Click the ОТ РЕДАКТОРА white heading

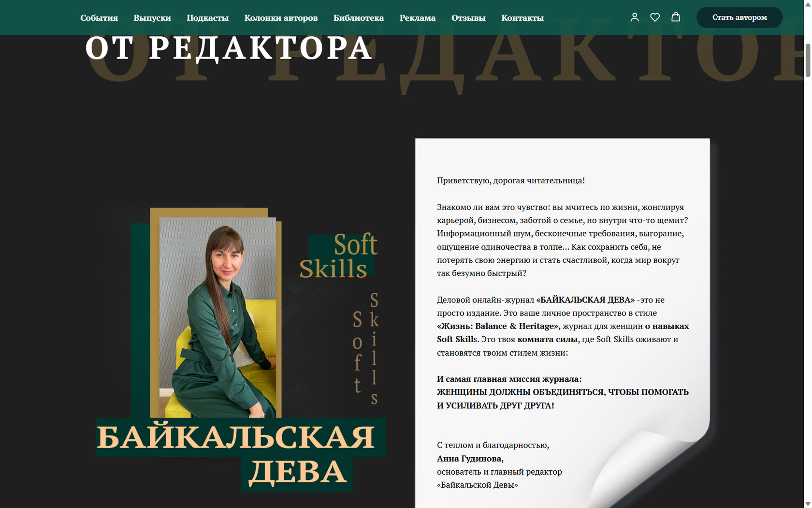tap(229, 48)
